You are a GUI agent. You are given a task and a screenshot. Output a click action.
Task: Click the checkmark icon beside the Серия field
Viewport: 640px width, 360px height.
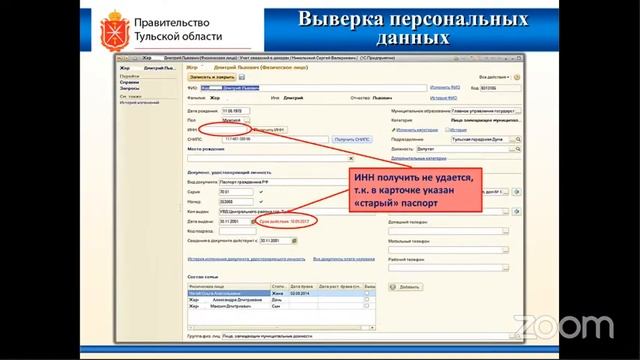pyautogui.click(x=261, y=192)
